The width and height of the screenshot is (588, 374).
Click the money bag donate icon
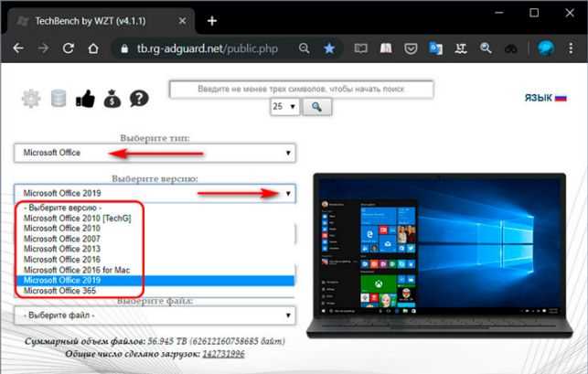(112, 99)
